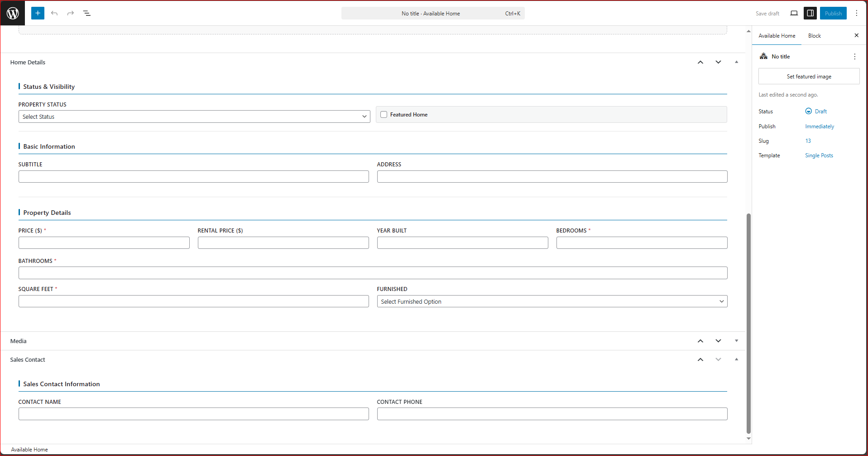
Task: Click the Basic Information heading
Action: coord(49,146)
